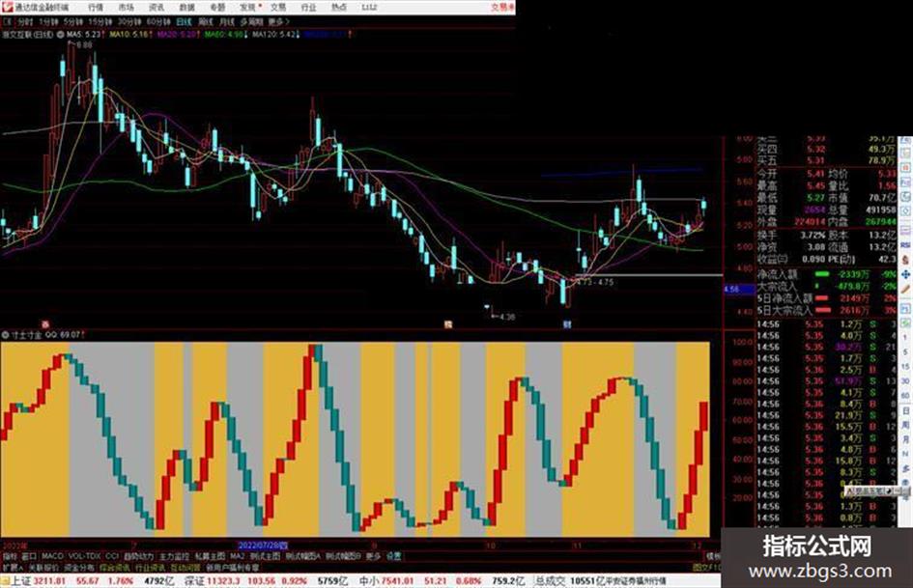Screen dimensions: 913x588
Task: Switch chart to 30分钟 period
Action: tap(128, 21)
